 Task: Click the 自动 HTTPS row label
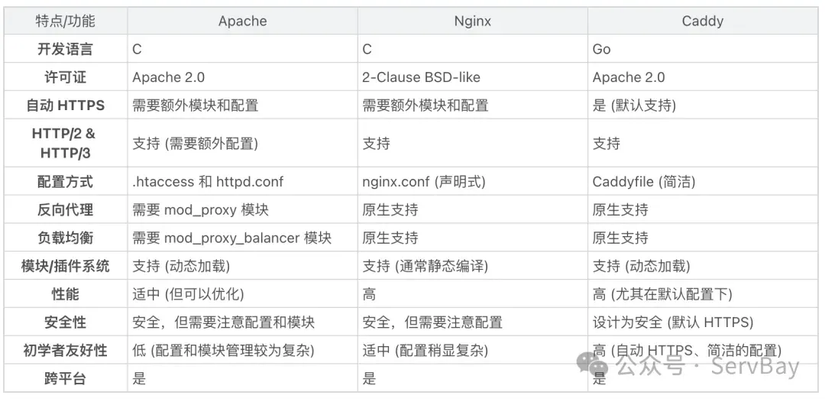pyautogui.click(x=65, y=105)
